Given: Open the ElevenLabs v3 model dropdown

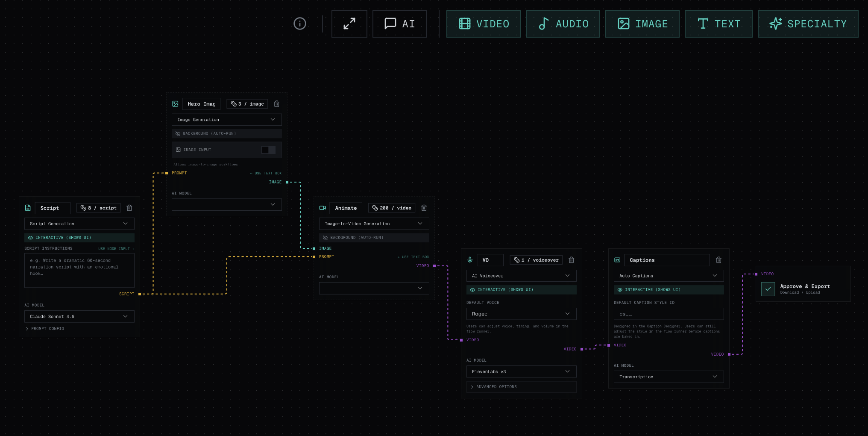Looking at the screenshot, I should [522, 371].
